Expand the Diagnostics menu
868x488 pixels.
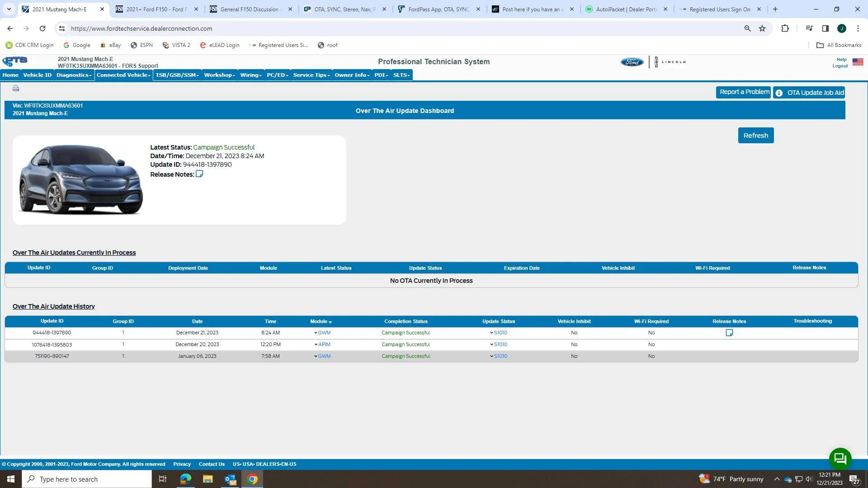74,75
